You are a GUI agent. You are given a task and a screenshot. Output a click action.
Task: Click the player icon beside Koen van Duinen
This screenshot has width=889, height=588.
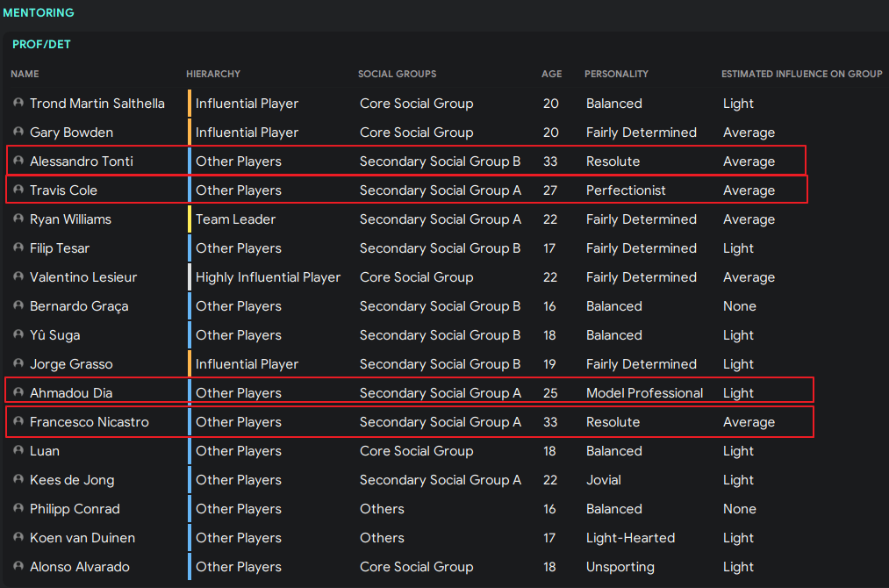[18, 536]
